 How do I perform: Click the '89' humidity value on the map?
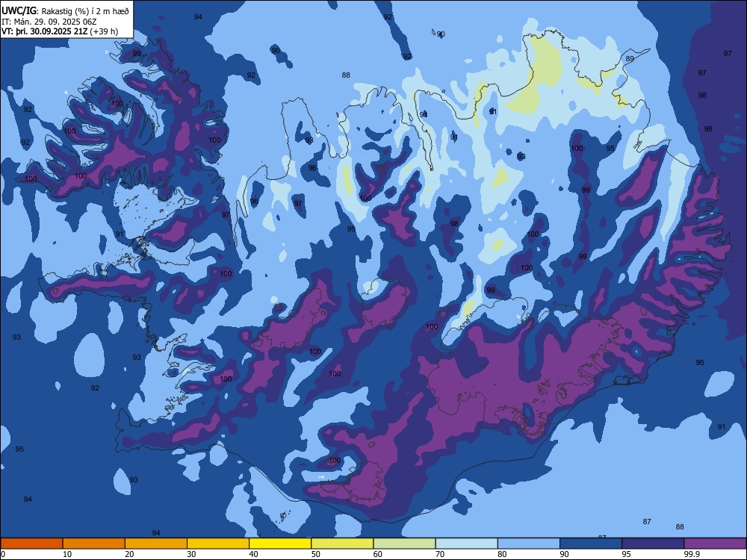pos(630,59)
